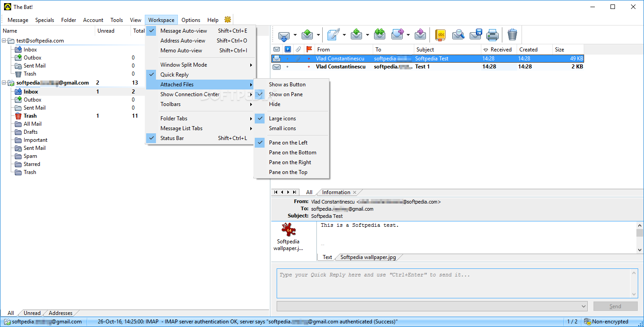Click the Send button
This screenshot has width=644, height=327.
(615, 306)
